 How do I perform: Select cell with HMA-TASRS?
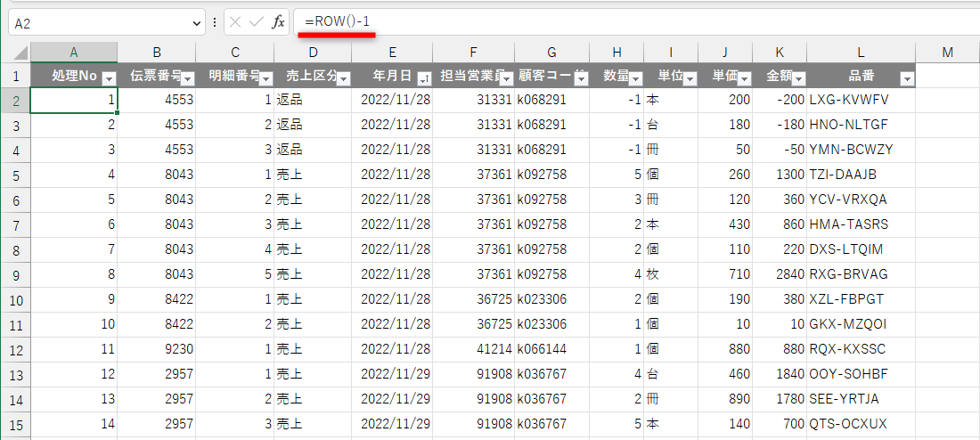862,225
